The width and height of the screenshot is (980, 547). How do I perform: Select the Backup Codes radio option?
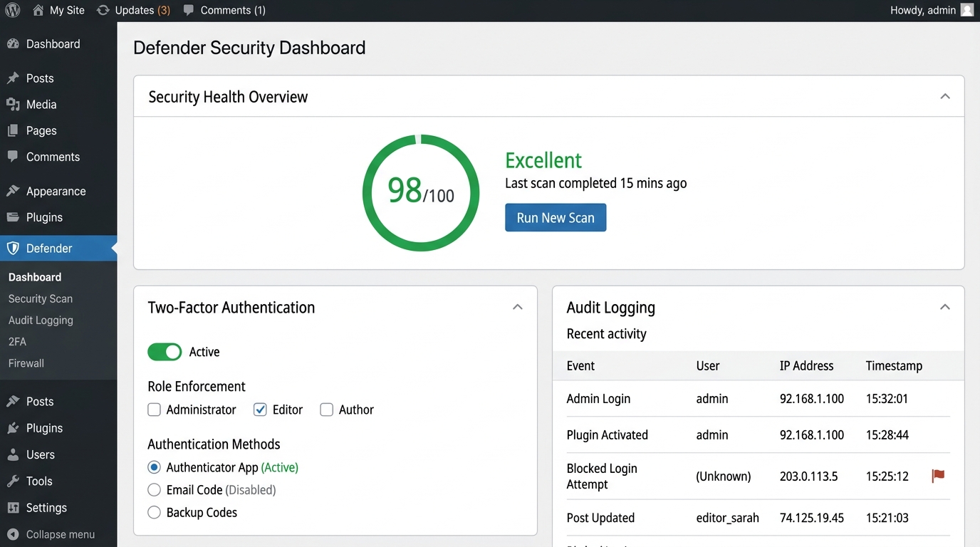tap(154, 512)
